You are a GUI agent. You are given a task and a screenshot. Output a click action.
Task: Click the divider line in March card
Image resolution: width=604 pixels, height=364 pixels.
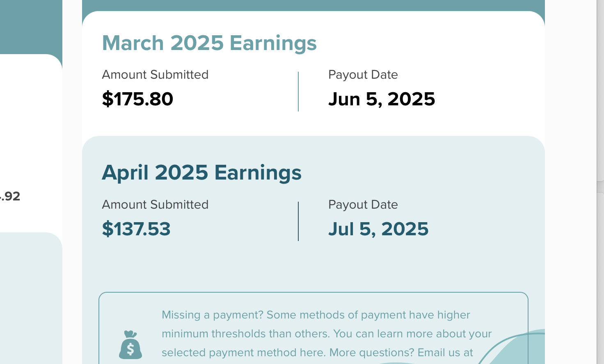298,91
